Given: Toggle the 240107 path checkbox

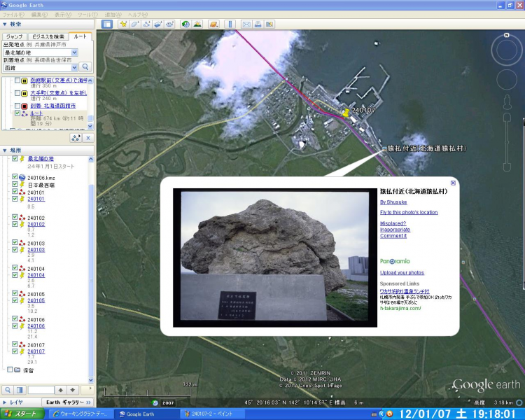Looking at the screenshot, I should 15,344.
